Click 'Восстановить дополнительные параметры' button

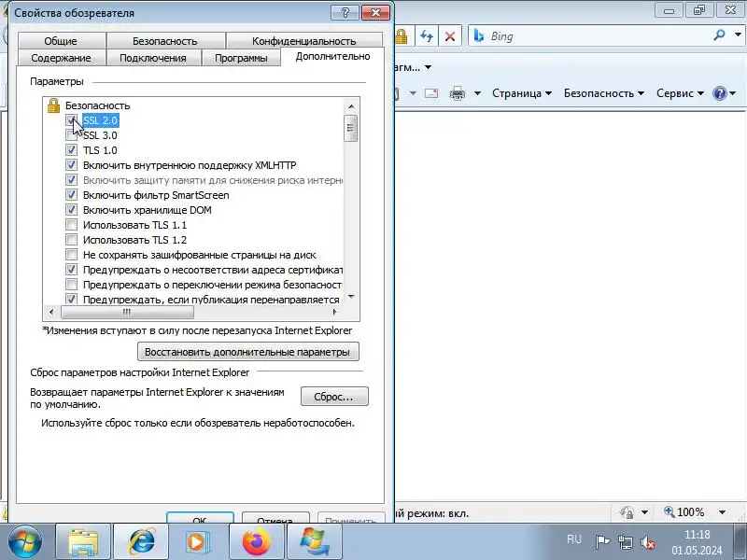(x=247, y=352)
